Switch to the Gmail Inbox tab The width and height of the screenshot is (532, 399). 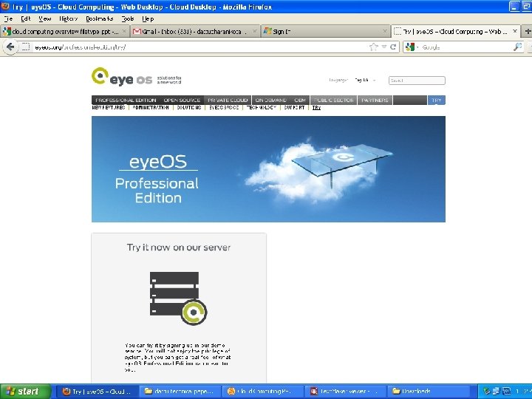[195, 32]
